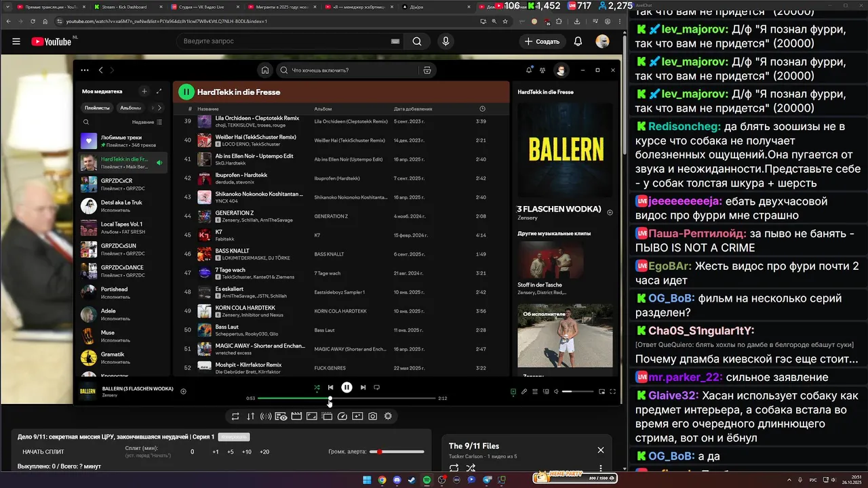The image size is (868, 488).
Task: Click camera screenshot icon in overlay toolbar
Action: tap(372, 416)
